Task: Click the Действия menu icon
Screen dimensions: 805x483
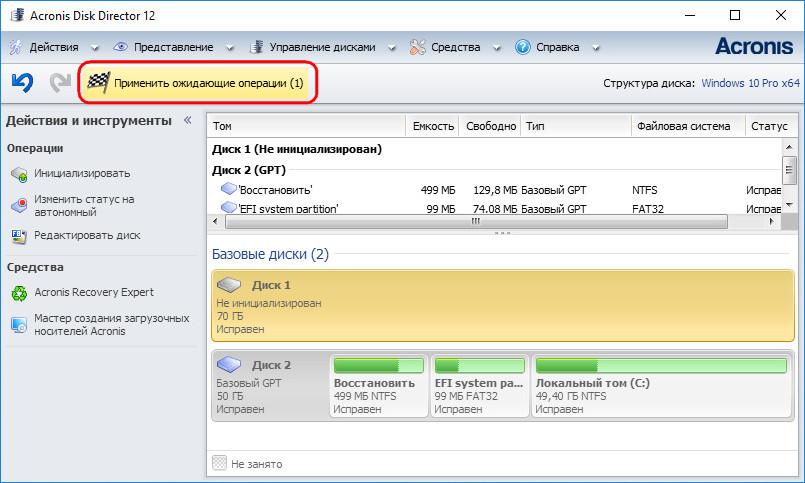Action: [16, 47]
